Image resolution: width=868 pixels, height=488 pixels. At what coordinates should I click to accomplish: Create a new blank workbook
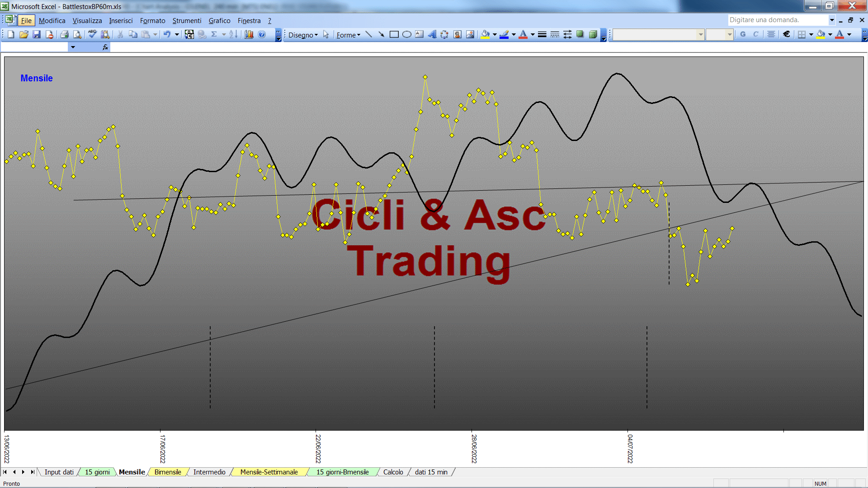pyautogui.click(x=11, y=34)
